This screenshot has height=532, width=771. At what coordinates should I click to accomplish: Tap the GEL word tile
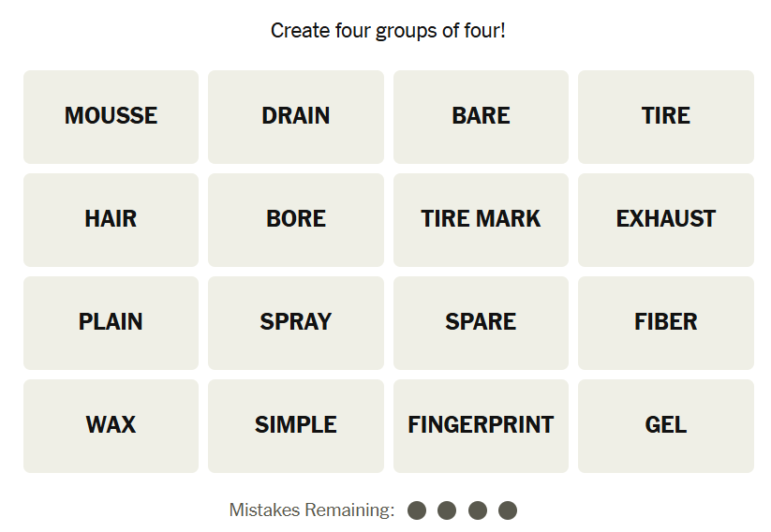tap(666, 425)
